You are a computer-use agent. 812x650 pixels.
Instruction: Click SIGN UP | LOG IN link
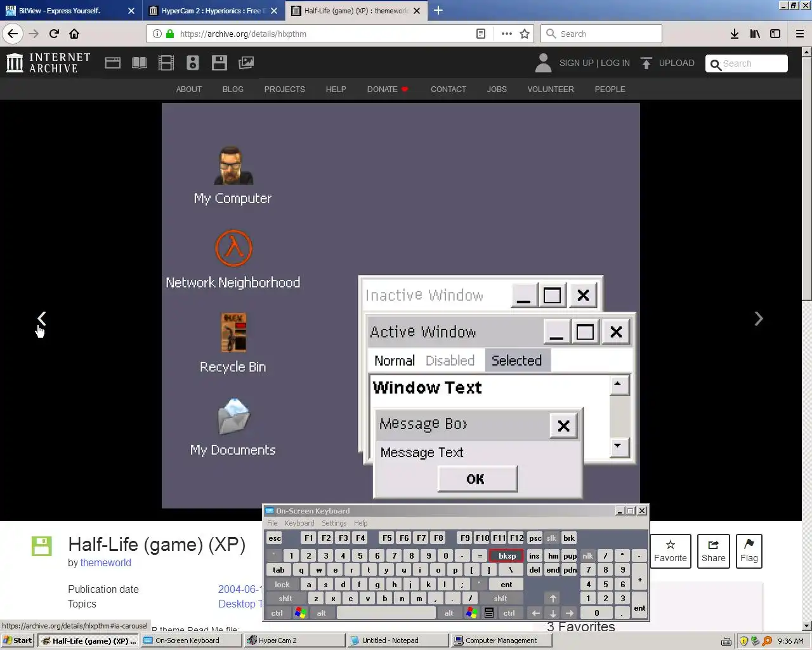[x=594, y=63]
